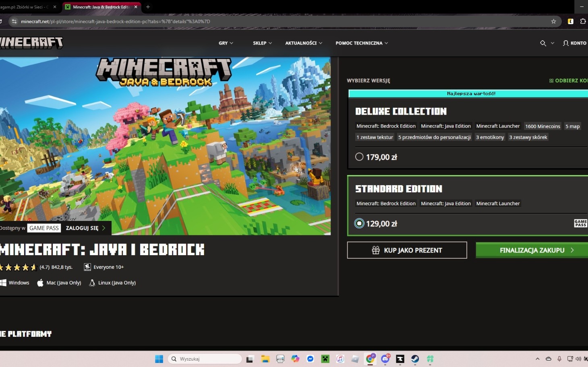588x367 pixels.
Task: Click the Deluxe Collection card title
Action: (401, 111)
